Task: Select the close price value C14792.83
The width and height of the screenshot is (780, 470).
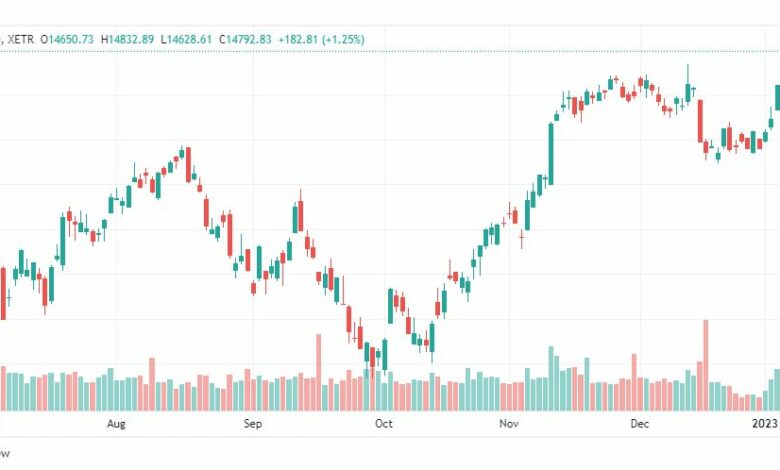Action: click(245, 39)
